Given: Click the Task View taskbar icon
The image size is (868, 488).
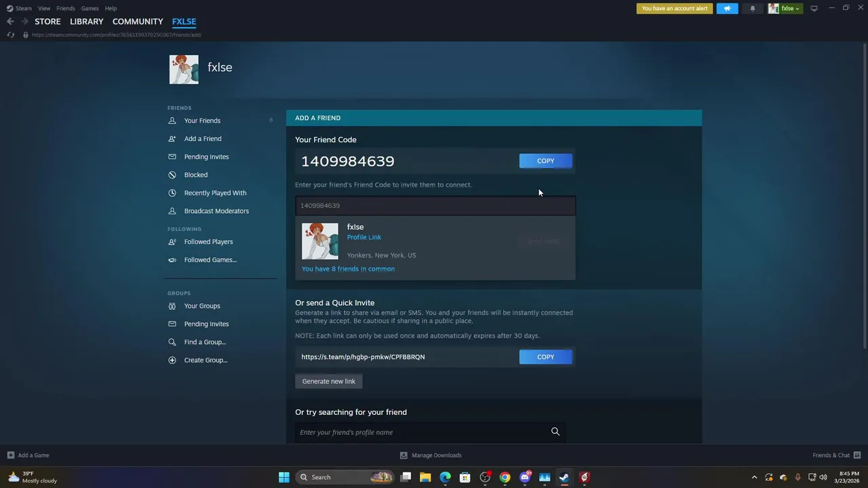Looking at the screenshot, I should point(406,477).
